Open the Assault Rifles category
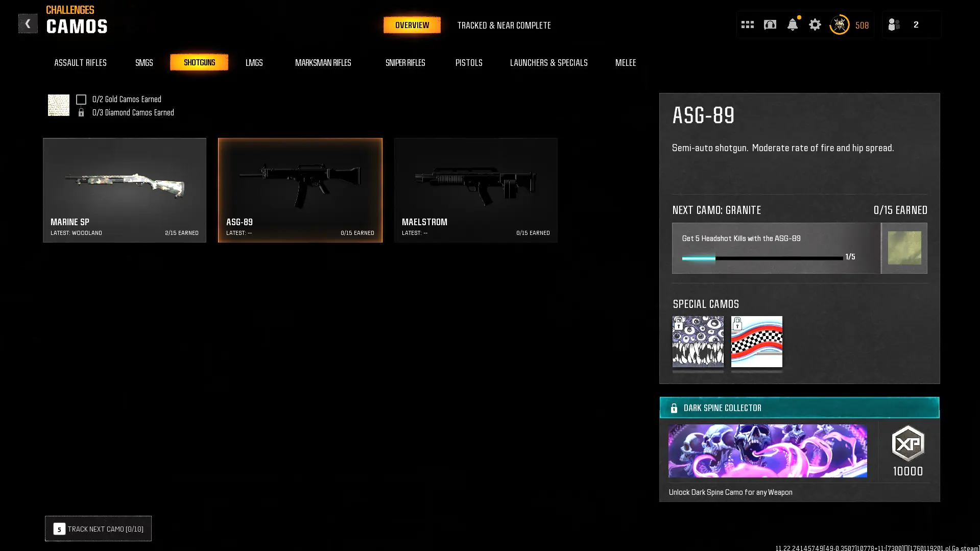Image resolution: width=980 pixels, height=551 pixels. [81, 62]
